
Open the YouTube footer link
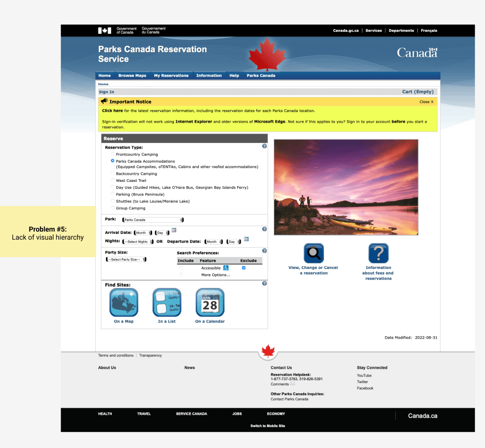coord(364,376)
